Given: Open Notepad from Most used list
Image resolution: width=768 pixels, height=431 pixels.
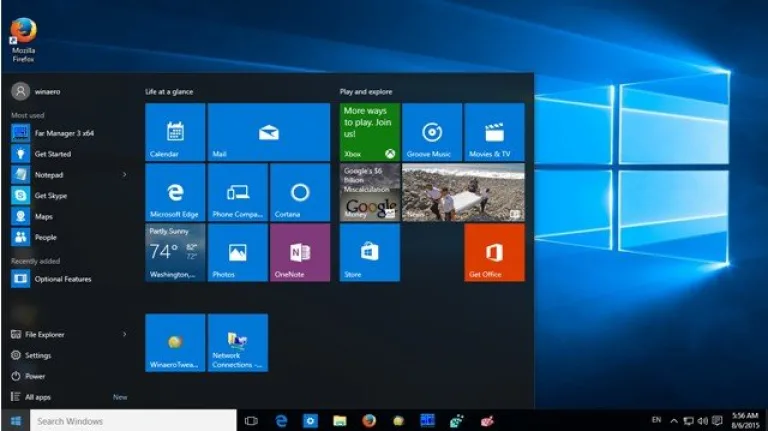Looking at the screenshot, I should pyautogui.click(x=37, y=174).
